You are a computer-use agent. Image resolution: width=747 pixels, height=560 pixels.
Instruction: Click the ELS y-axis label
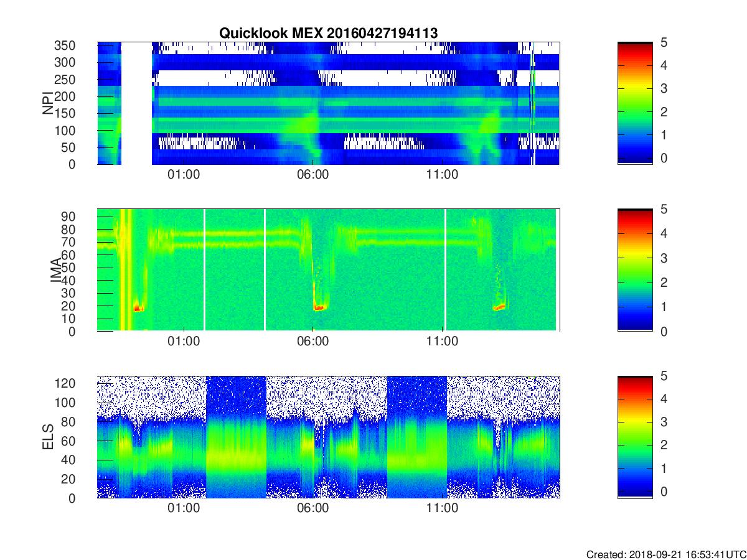(47, 437)
